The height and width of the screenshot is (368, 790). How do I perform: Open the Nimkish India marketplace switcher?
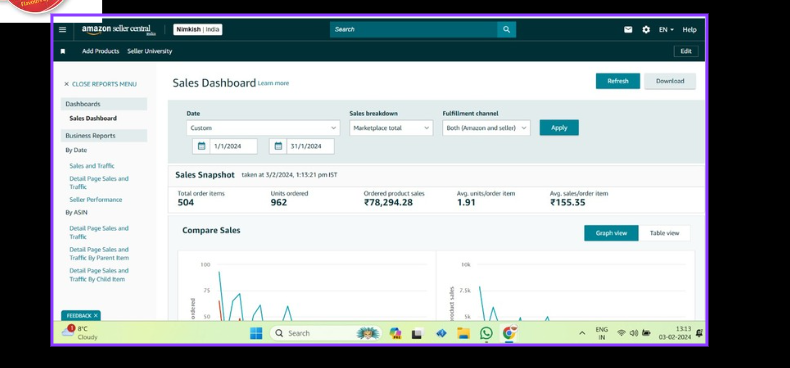[x=198, y=30]
